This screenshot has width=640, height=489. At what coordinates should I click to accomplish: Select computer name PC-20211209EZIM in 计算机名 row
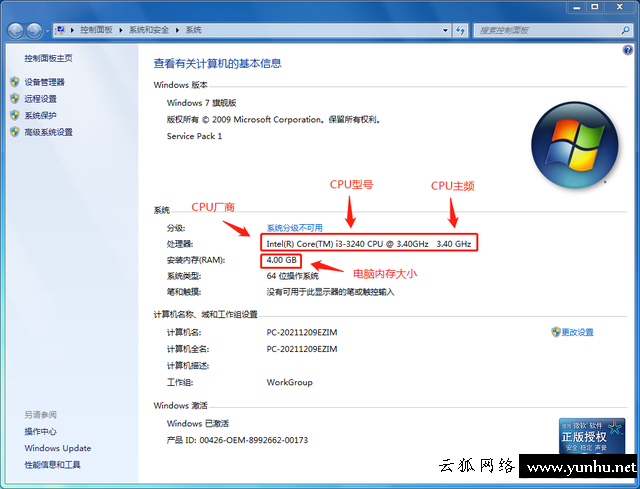pos(302,332)
